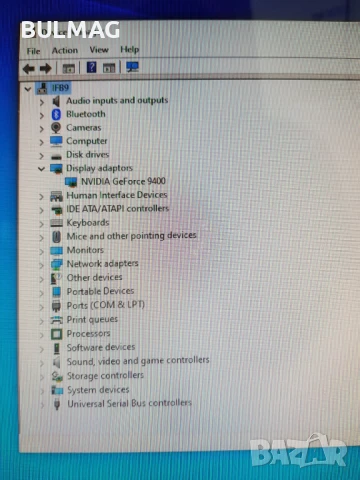Expand the Network adapters category arrow
Screen dimensions: 360x480
click(x=42, y=265)
